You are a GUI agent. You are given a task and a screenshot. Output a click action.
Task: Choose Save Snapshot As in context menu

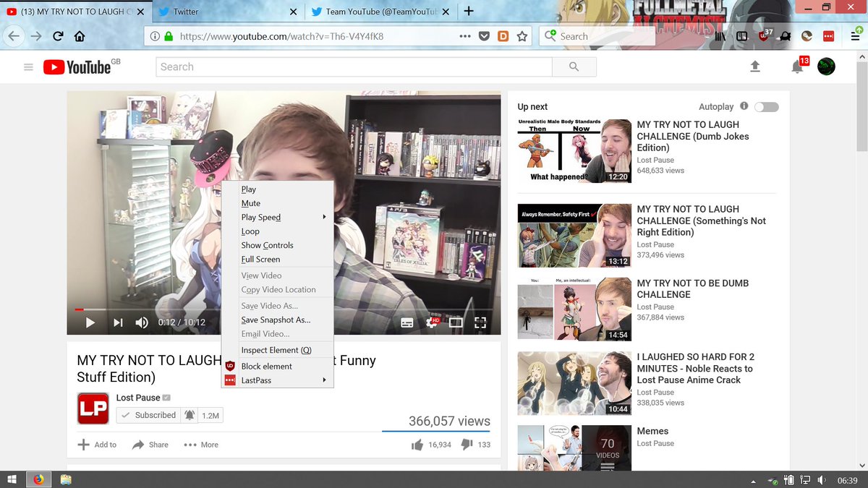[277, 320]
